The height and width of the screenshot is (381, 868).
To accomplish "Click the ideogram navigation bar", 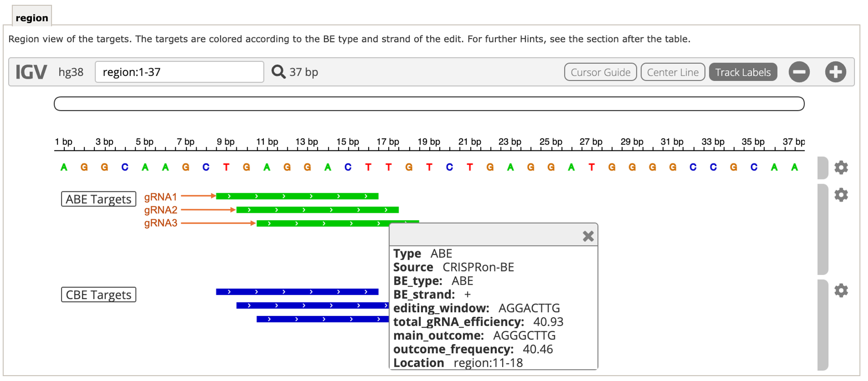I will point(429,104).
